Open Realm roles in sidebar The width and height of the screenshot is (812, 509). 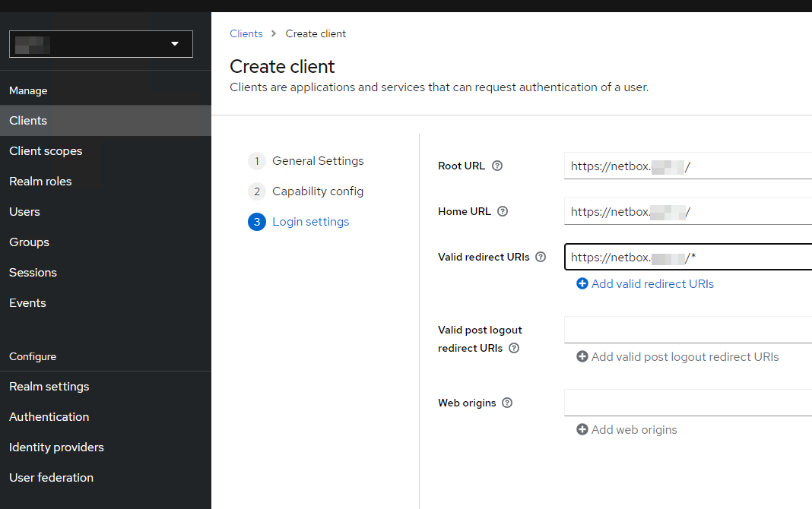pyautogui.click(x=40, y=182)
